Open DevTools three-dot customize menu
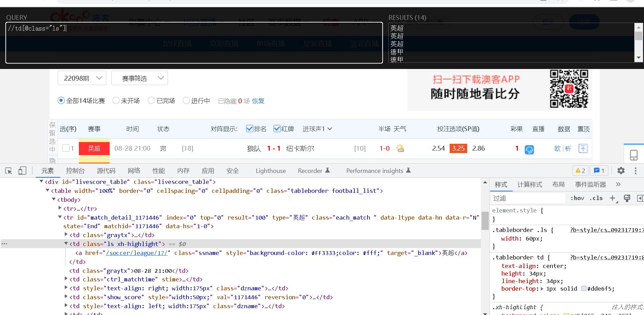This screenshot has height=315, width=644. pyautogui.click(x=635, y=171)
